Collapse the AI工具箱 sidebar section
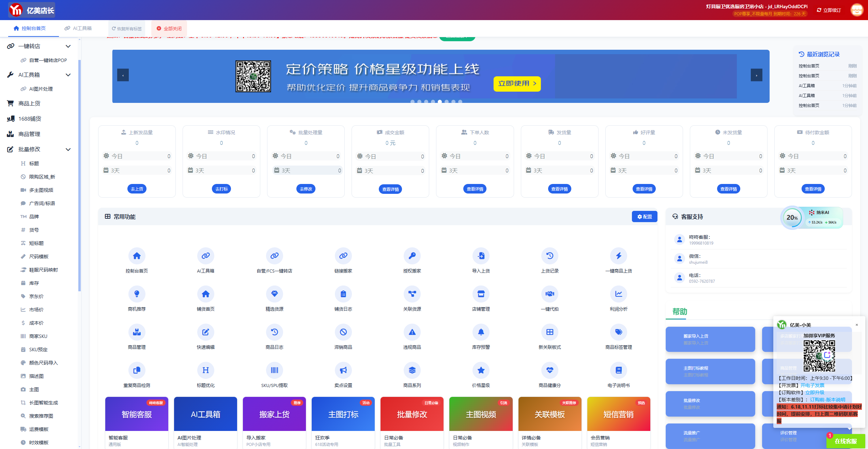The width and height of the screenshot is (868, 449). tap(68, 75)
